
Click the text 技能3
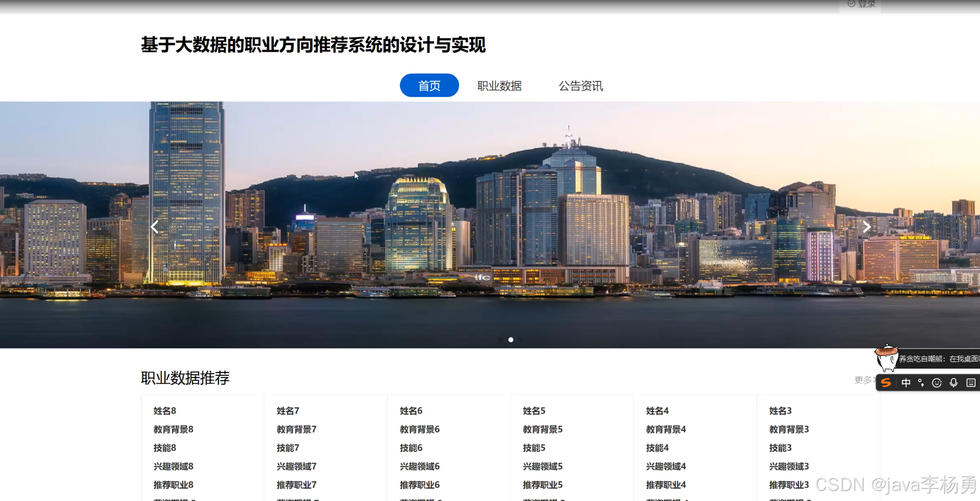tap(781, 448)
